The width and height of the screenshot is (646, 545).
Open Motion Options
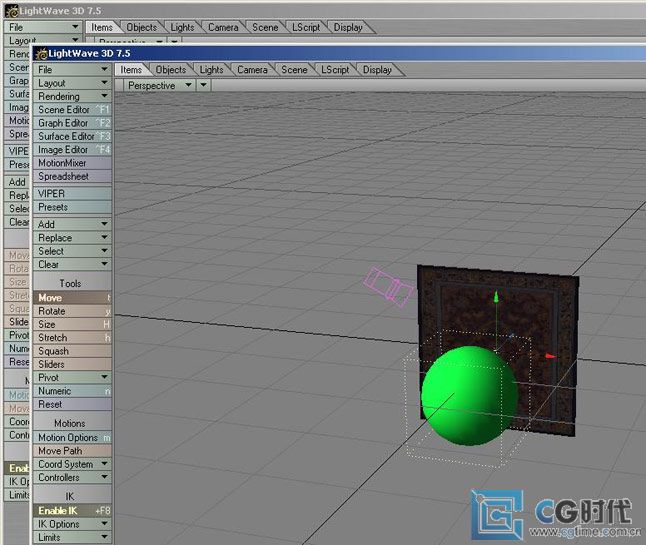[x=72, y=437]
